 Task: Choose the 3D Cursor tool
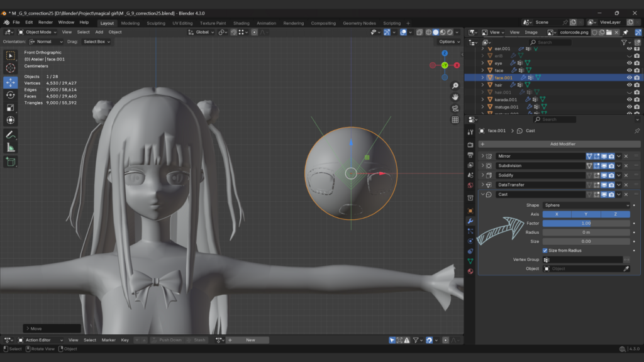coord(11,68)
